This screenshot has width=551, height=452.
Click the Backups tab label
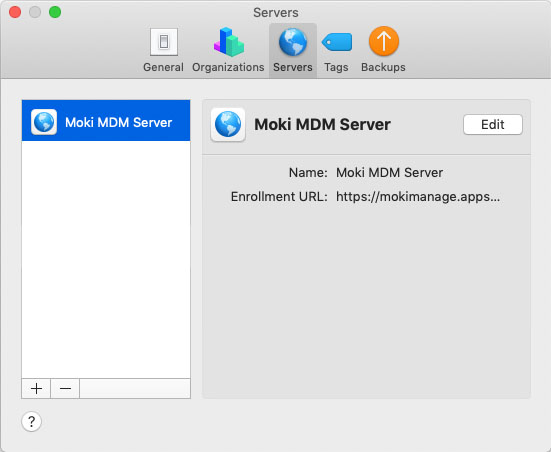coord(383,67)
